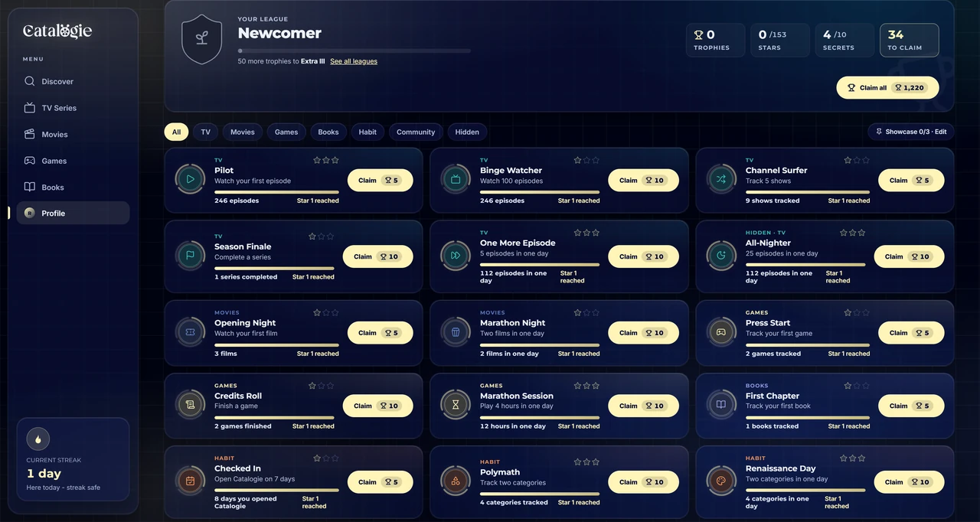Click the league trophy progress bar

coord(354,51)
